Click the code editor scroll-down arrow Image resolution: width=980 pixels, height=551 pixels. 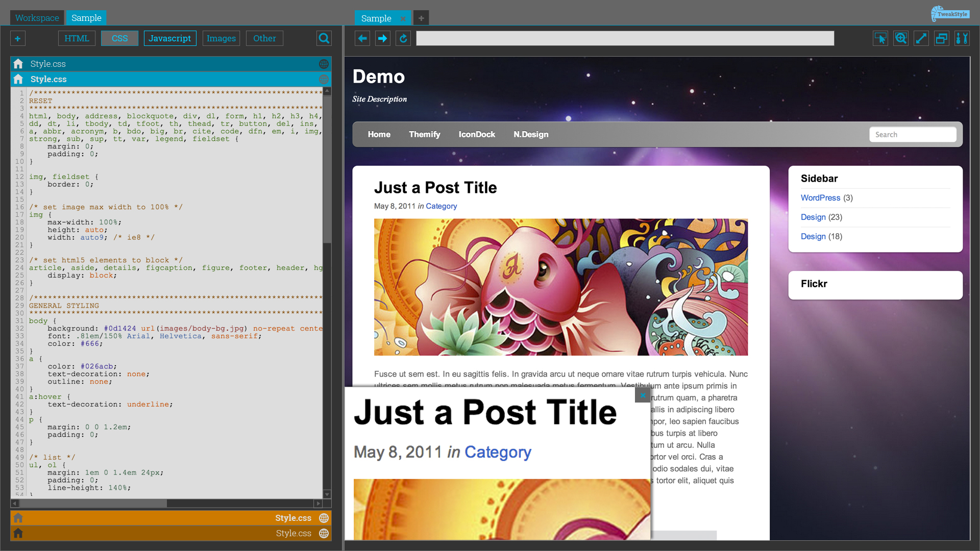pyautogui.click(x=327, y=494)
